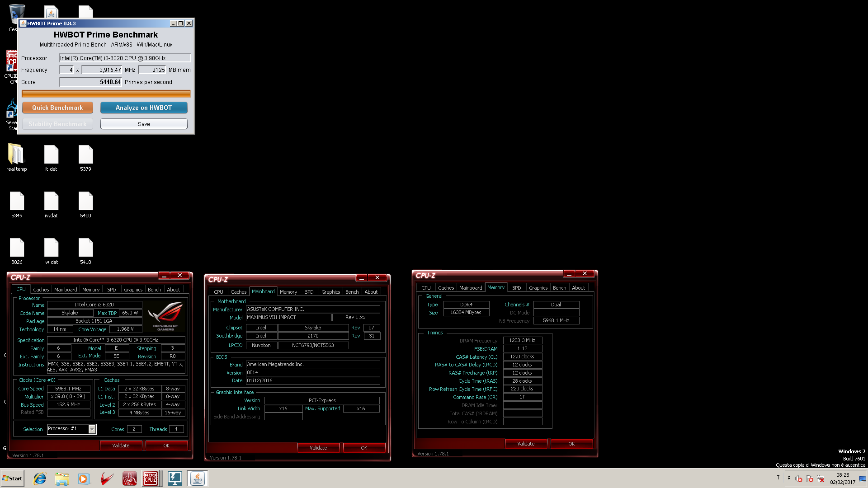Click OK in CPU-Z Memory window

571,444
